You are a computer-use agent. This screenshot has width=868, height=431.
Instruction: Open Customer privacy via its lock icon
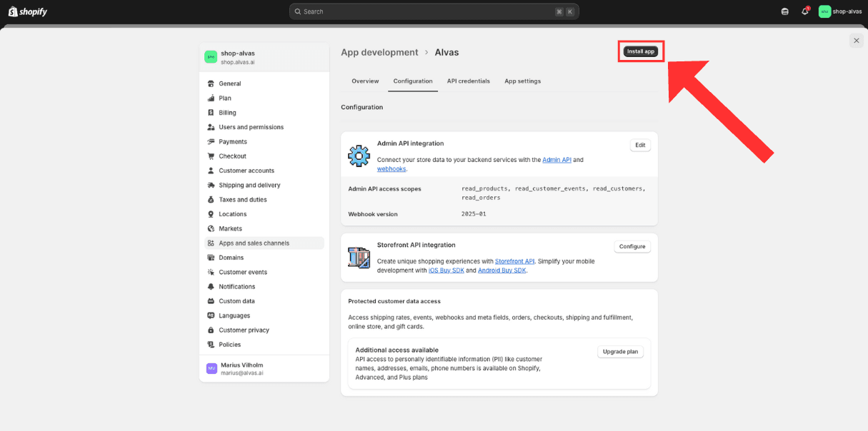point(211,330)
